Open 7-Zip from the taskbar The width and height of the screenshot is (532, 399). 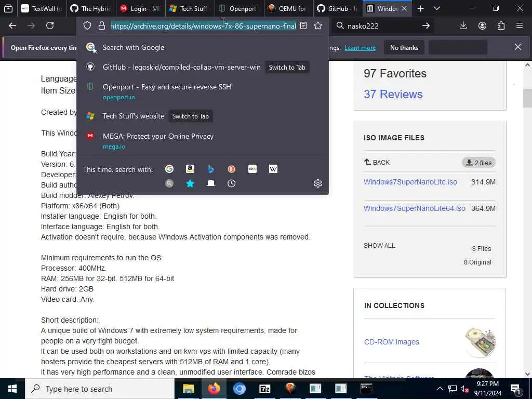[264, 389]
